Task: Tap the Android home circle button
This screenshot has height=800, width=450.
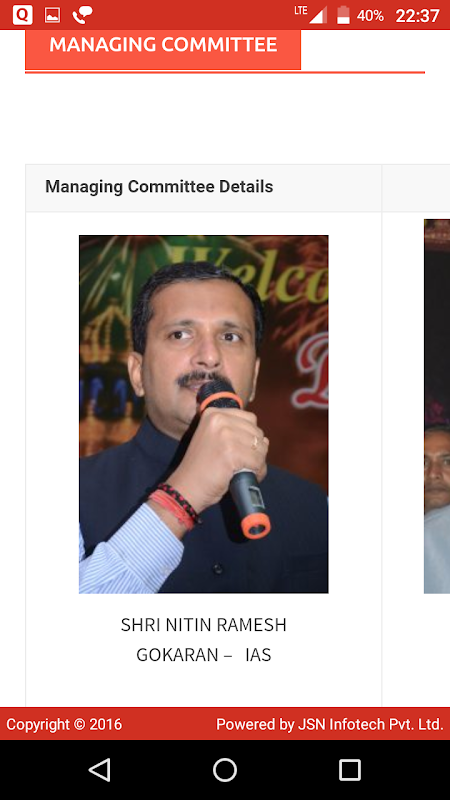Action: (x=225, y=770)
